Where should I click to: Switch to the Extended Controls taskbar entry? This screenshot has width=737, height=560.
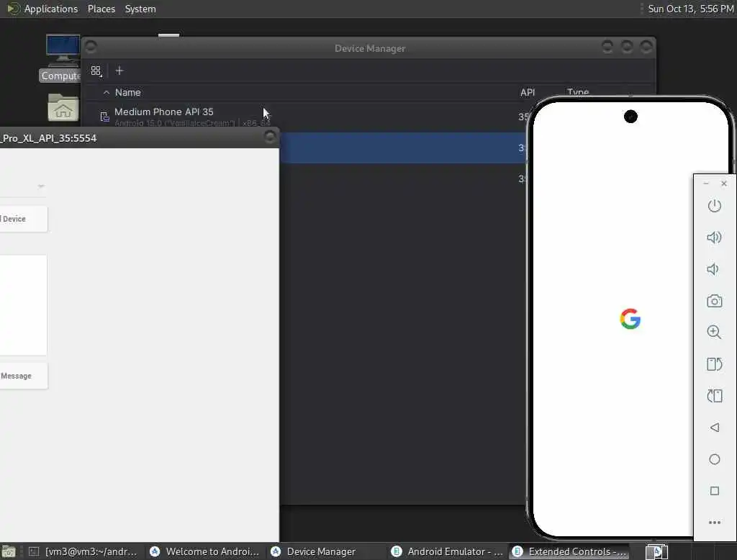(568, 551)
